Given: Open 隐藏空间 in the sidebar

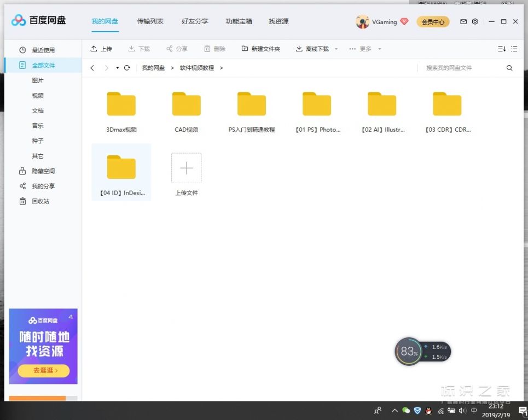Looking at the screenshot, I should (43, 171).
